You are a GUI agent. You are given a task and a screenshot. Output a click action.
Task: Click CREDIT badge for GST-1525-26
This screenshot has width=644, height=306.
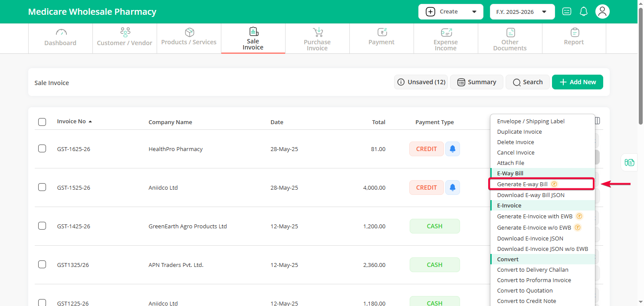(427, 188)
